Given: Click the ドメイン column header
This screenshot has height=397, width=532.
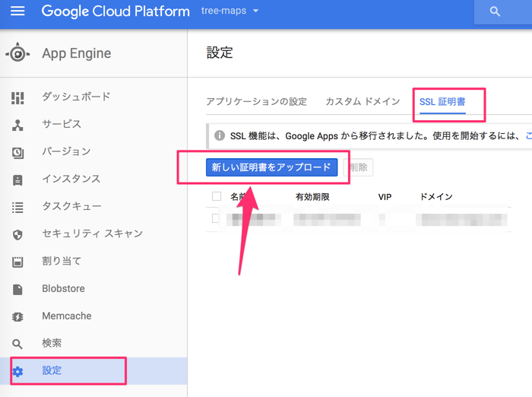Looking at the screenshot, I should tap(436, 197).
